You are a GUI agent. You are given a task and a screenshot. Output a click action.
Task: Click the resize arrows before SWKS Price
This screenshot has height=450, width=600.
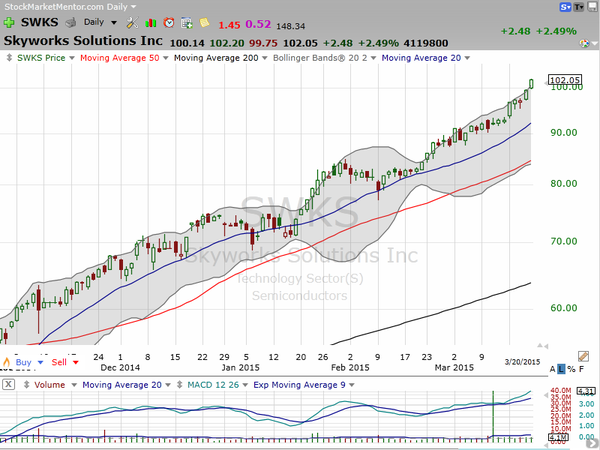[x=9, y=58]
